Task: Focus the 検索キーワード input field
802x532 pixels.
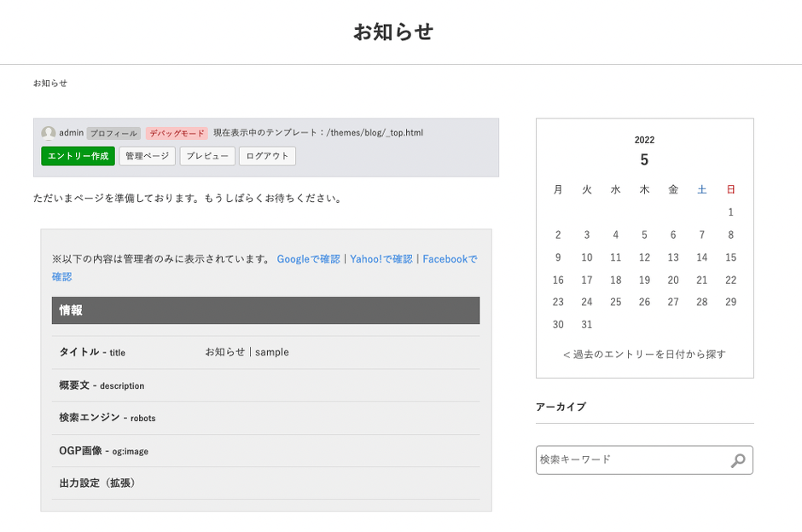Action: [631, 460]
